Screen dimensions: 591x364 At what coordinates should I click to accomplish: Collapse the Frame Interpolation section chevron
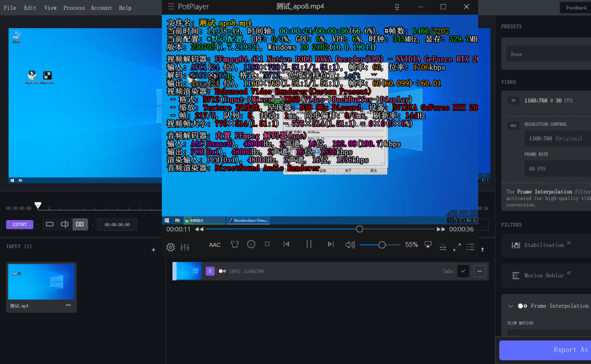point(510,306)
